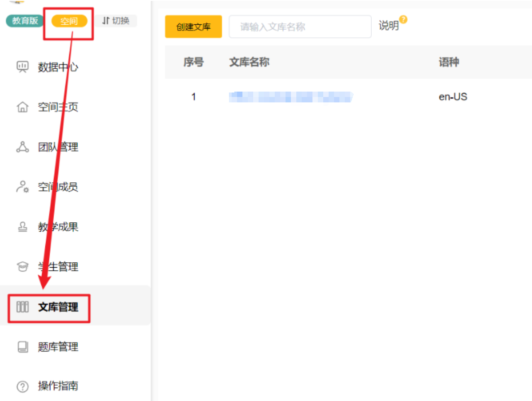532x401 pixels.
Task: Click the 团队管理 triangle nodes icon
Action: tap(22, 147)
